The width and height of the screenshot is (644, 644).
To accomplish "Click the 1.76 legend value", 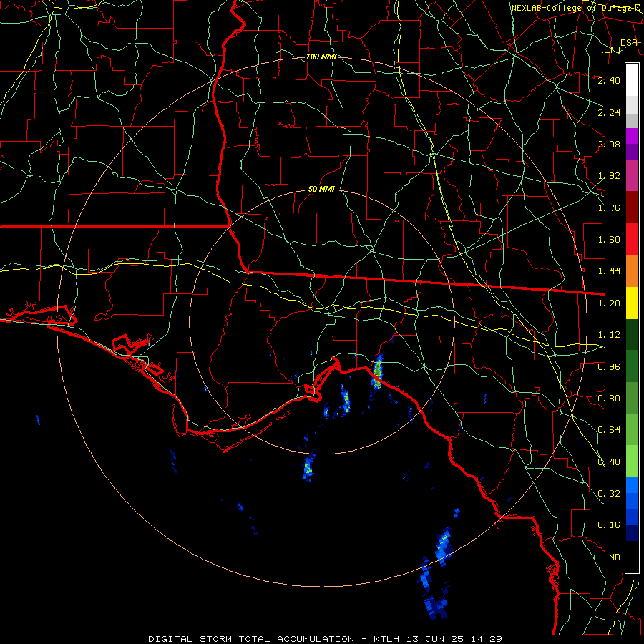I will 609,208.
